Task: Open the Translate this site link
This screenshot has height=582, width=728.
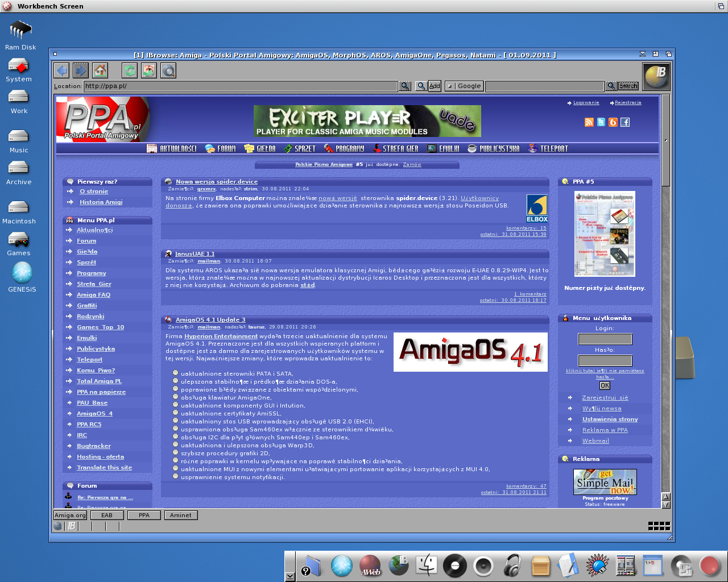Action: coord(104,468)
